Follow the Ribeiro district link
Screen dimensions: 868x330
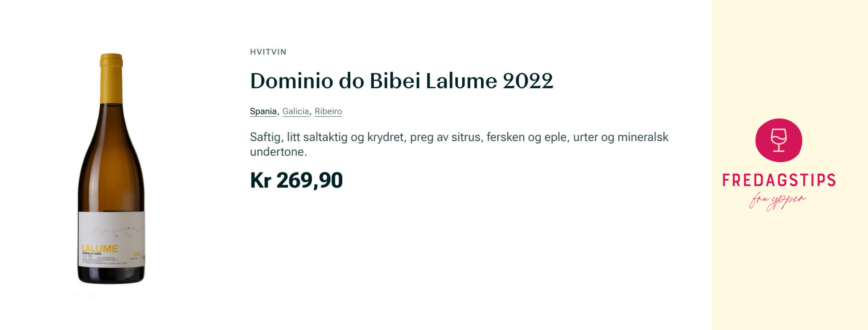pos(328,111)
